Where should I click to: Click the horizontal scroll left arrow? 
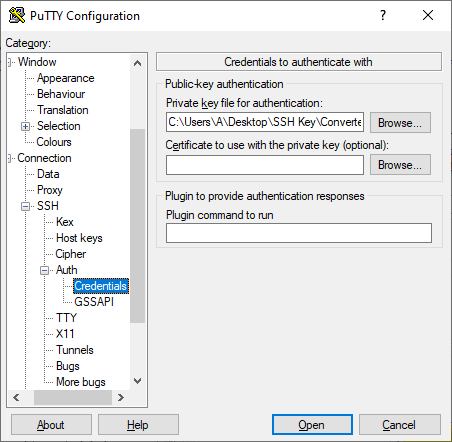pos(16,397)
